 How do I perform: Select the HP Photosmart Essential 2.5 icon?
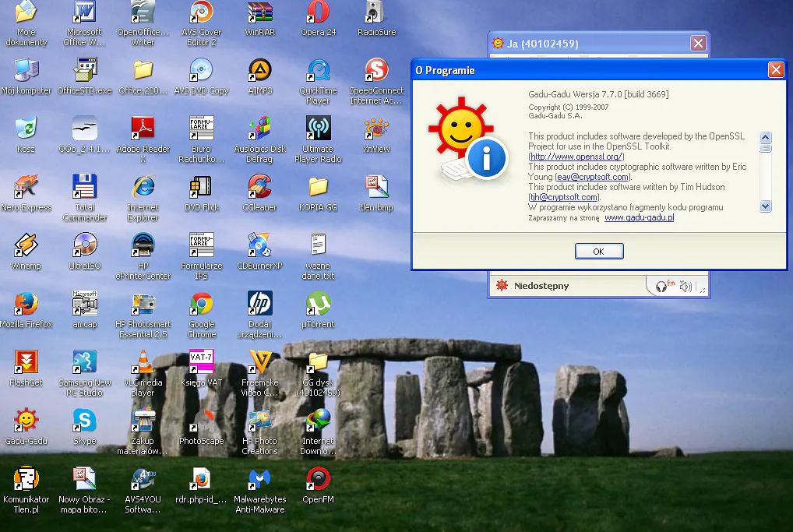click(143, 315)
